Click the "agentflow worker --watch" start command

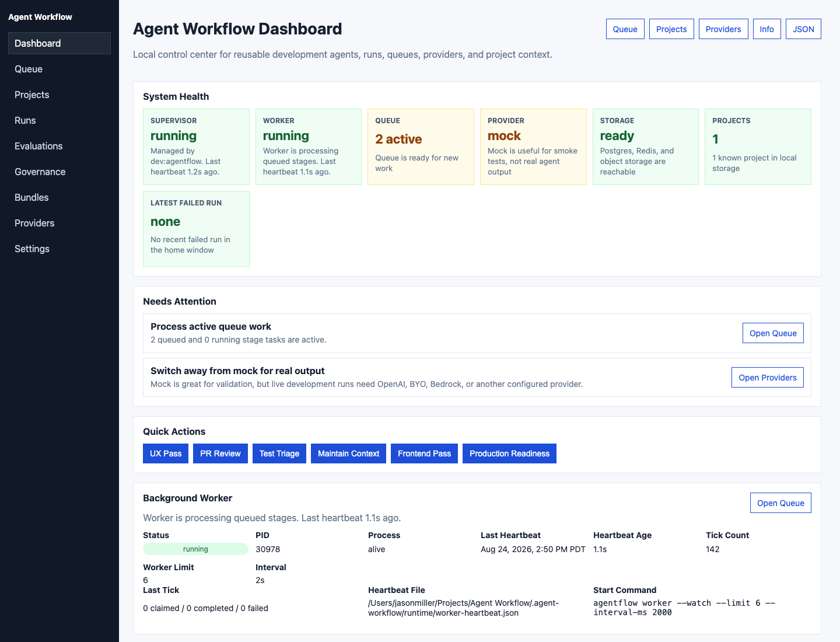click(684, 608)
